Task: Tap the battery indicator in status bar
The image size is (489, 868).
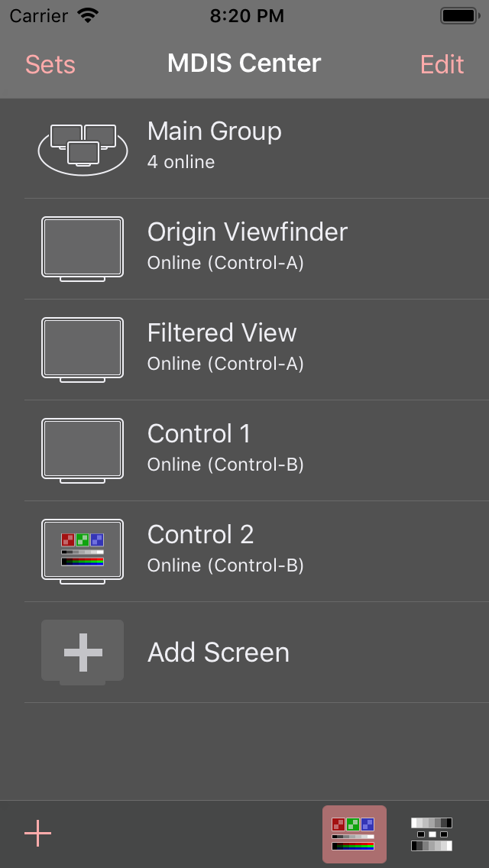Action: [460, 15]
